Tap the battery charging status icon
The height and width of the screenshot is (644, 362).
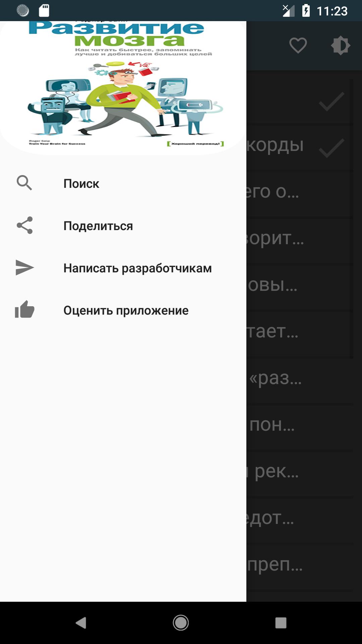pyautogui.click(x=306, y=11)
